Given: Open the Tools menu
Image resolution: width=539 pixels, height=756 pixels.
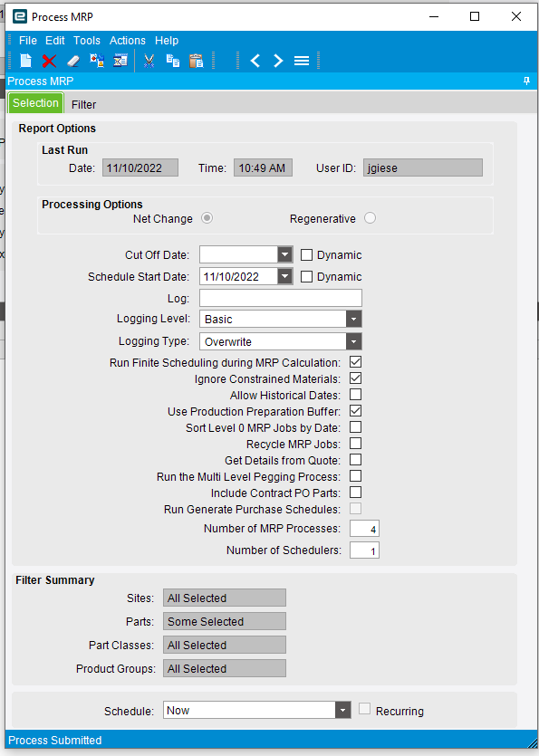Looking at the screenshot, I should pyautogui.click(x=87, y=41).
